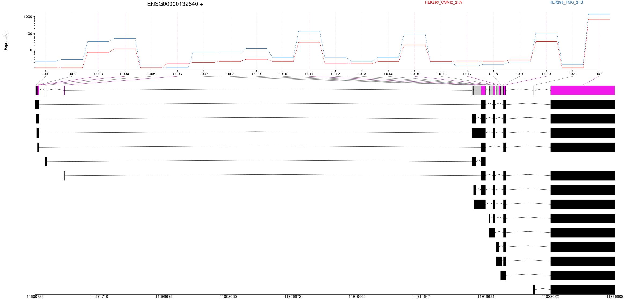Click y-axis tick value 1000
Image resolution: width=644 pixels, height=301 pixels.
[x=28, y=17]
